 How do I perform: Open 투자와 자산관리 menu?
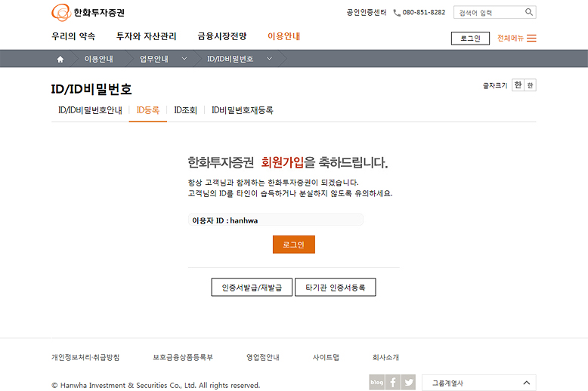(147, 36)
